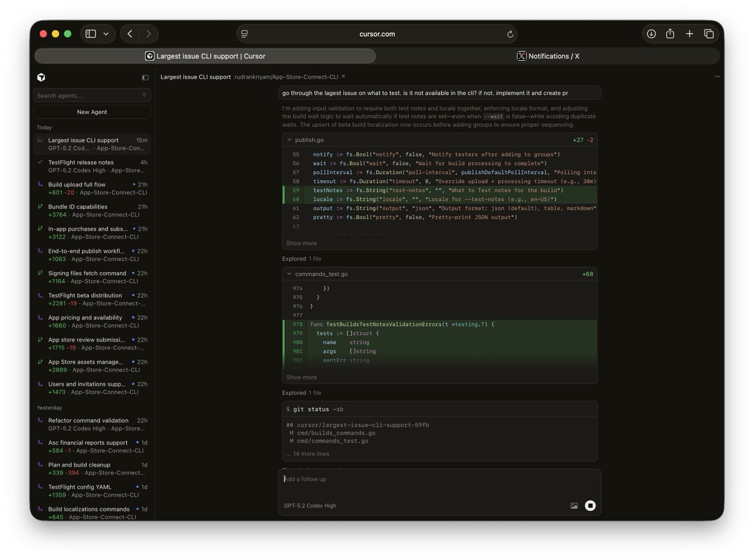This screenshot has width=754, height=560.
Task: Attach an image to the follow up
Action: pos(574,505)
